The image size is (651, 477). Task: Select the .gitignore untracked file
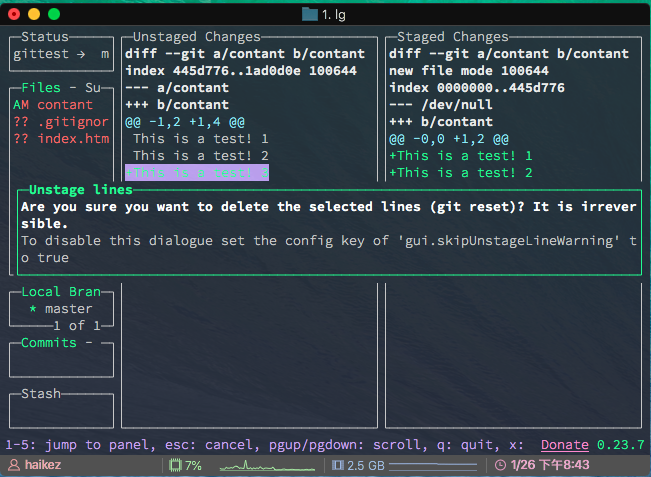tap(72, 122)
